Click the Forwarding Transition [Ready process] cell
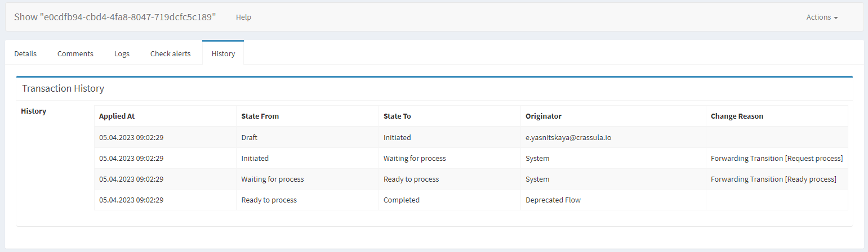The width and height of the screenshot is (868, 252). coord(773,179)
